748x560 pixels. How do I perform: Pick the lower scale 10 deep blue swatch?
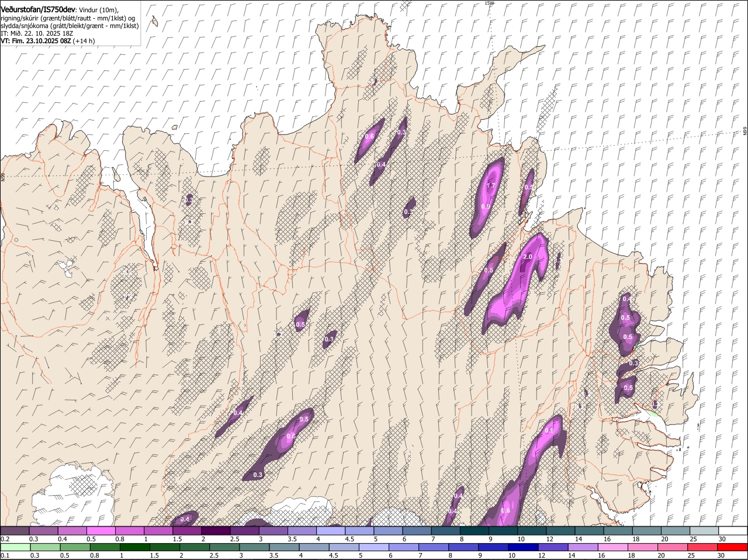coord(522,548)
